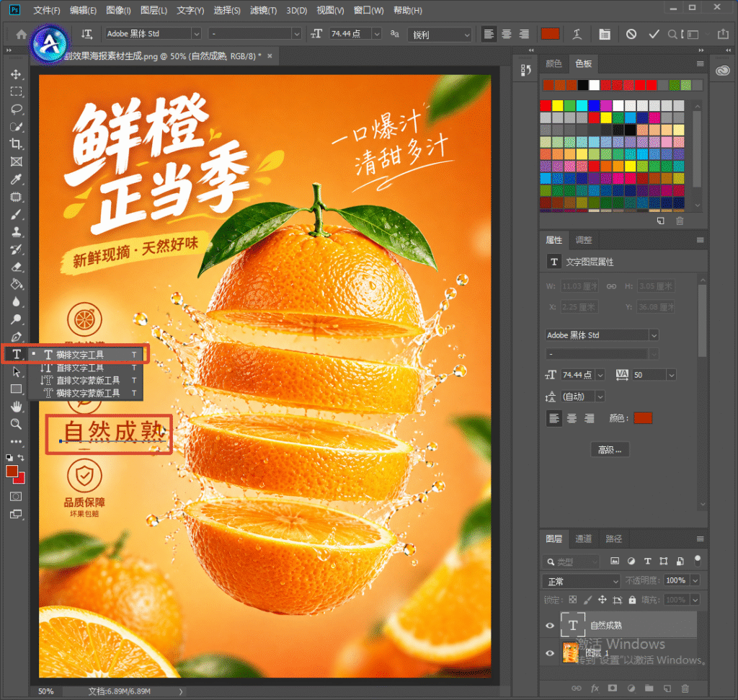Right align text in Properties panel
738x700 pixels.
point(590,418)
